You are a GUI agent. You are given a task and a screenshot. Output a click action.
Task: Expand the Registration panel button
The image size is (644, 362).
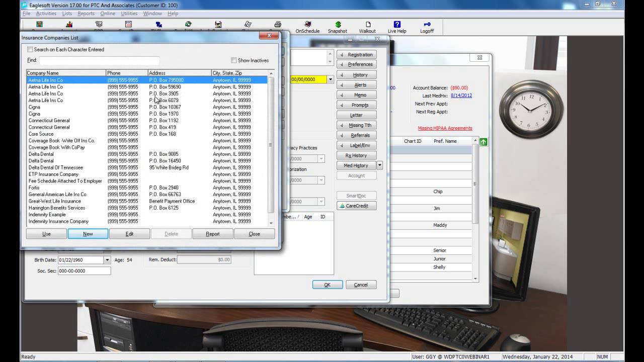(357, 54)
